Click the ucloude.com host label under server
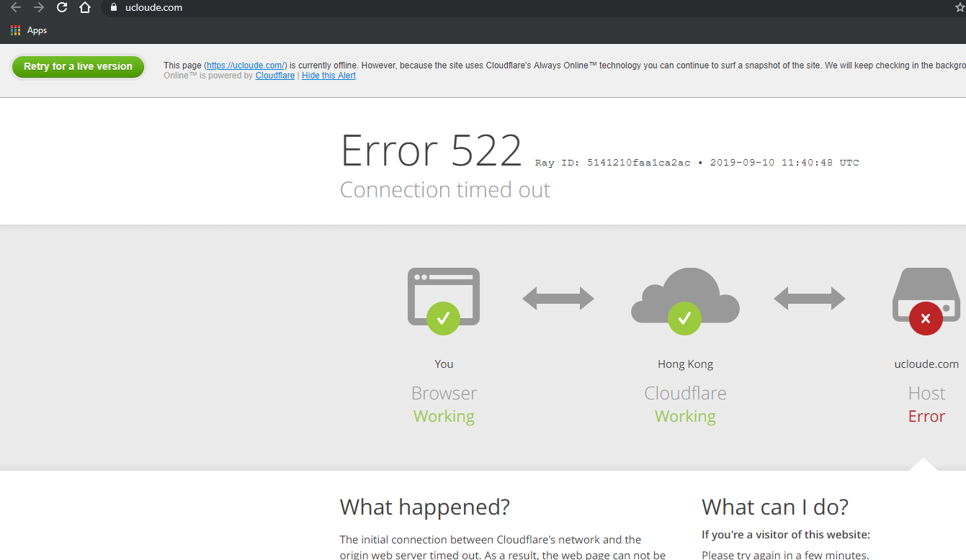The width and height of the screenshot is (966, 560). [926, 364]
